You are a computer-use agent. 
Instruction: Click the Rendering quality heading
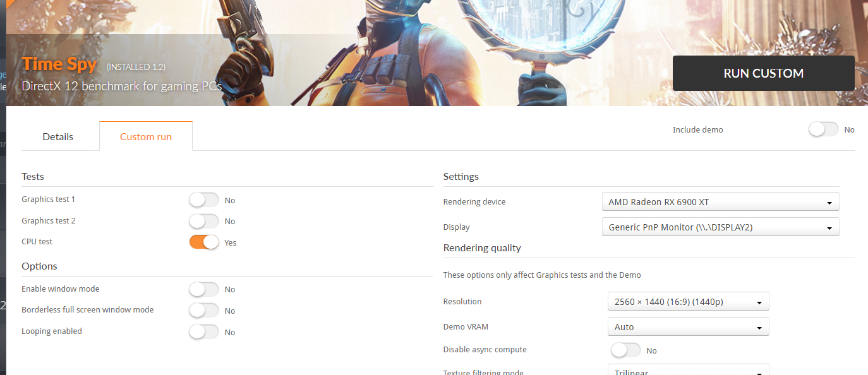tap(482, 248)
